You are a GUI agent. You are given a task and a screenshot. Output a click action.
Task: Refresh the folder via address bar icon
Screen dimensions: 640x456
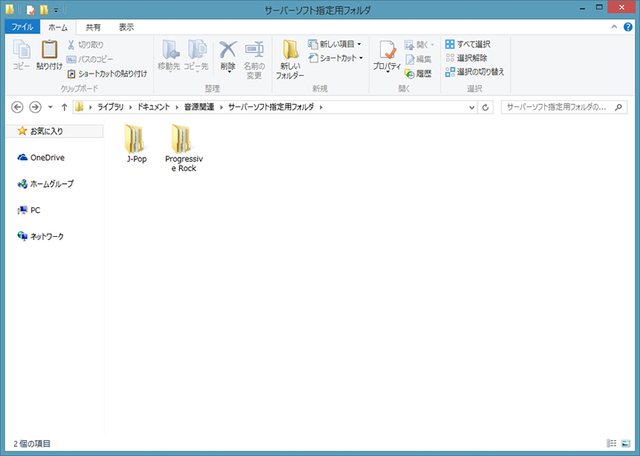[485, 106]
